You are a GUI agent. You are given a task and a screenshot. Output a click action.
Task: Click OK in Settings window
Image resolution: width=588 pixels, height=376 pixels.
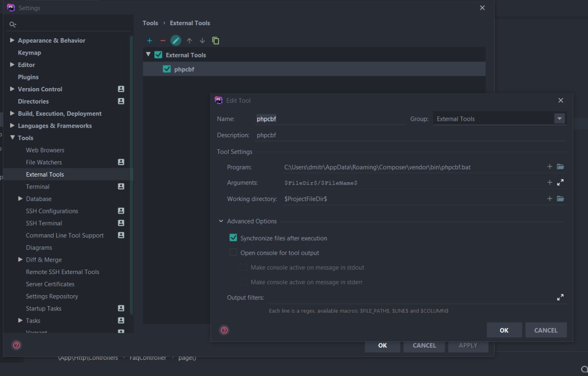click(383, 345)
